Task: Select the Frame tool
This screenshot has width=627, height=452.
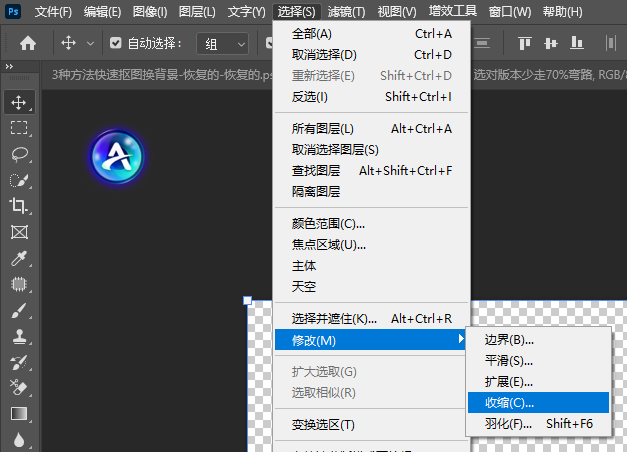Action: pos(19,232)
